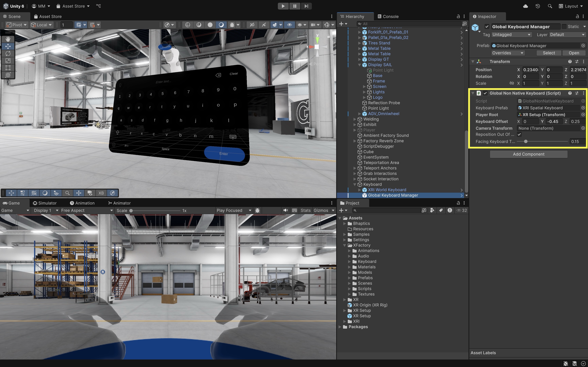Open the Undo History clock icon
The height and width of the screenshot is (367, 588).
(x=537, y=6)
